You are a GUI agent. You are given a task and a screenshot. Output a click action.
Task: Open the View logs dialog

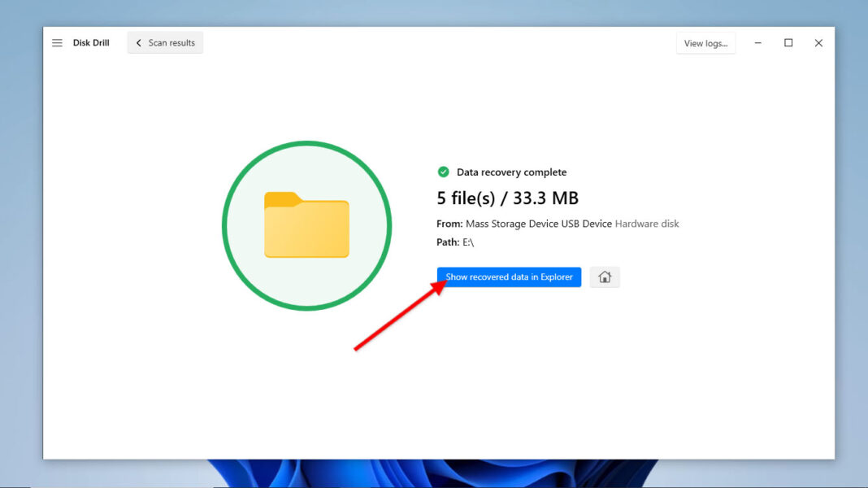coord(705,43)
